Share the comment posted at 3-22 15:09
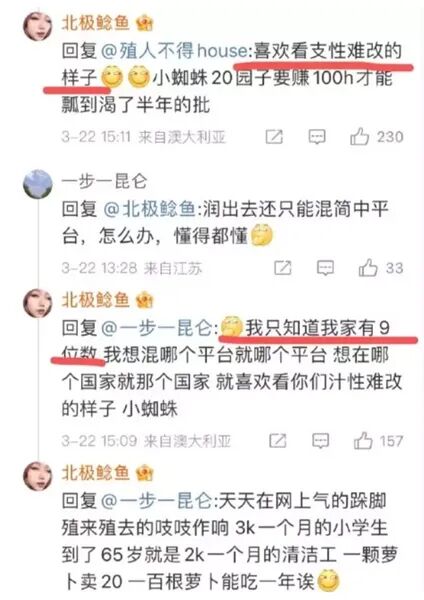This screenshot has height=600, width=424. 278,441
